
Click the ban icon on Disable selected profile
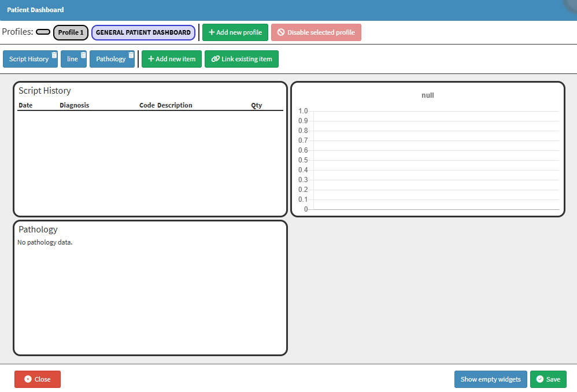(281, 32)
